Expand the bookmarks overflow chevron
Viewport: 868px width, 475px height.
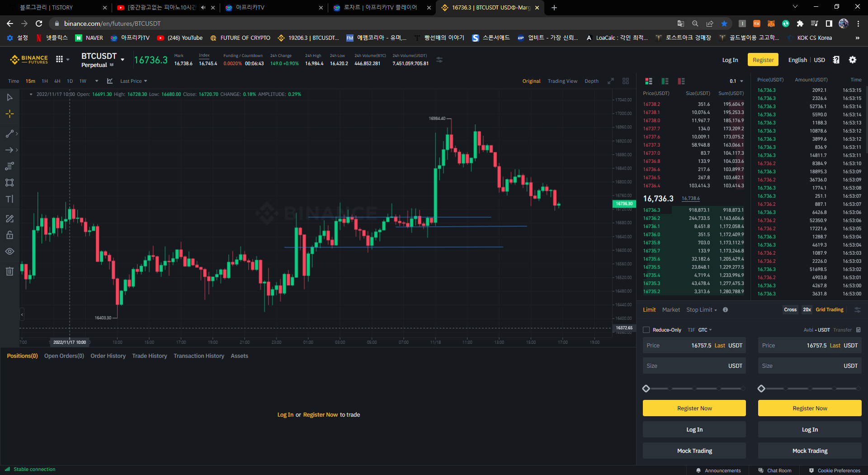click(857, 38)
